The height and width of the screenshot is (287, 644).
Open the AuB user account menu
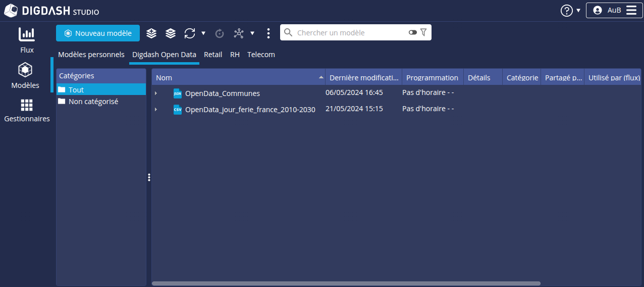614,11
